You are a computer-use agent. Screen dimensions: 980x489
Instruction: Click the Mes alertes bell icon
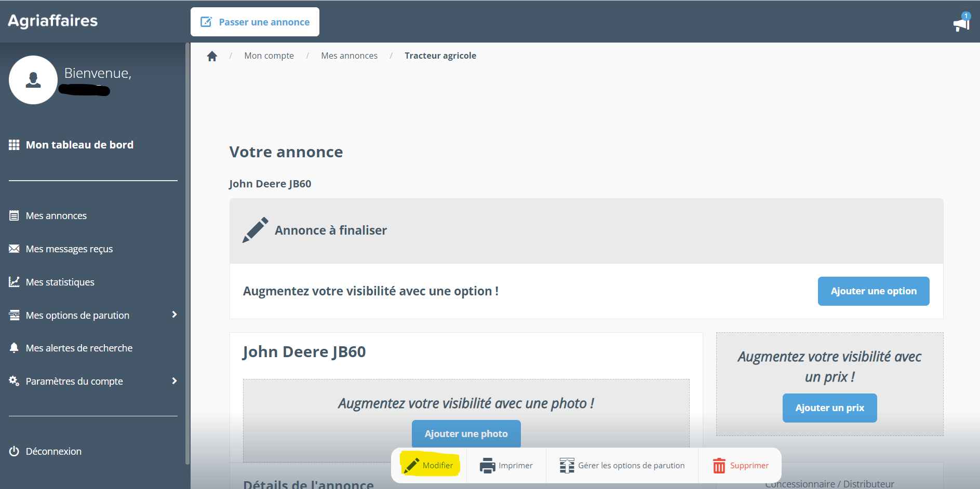tap(14, 348)
